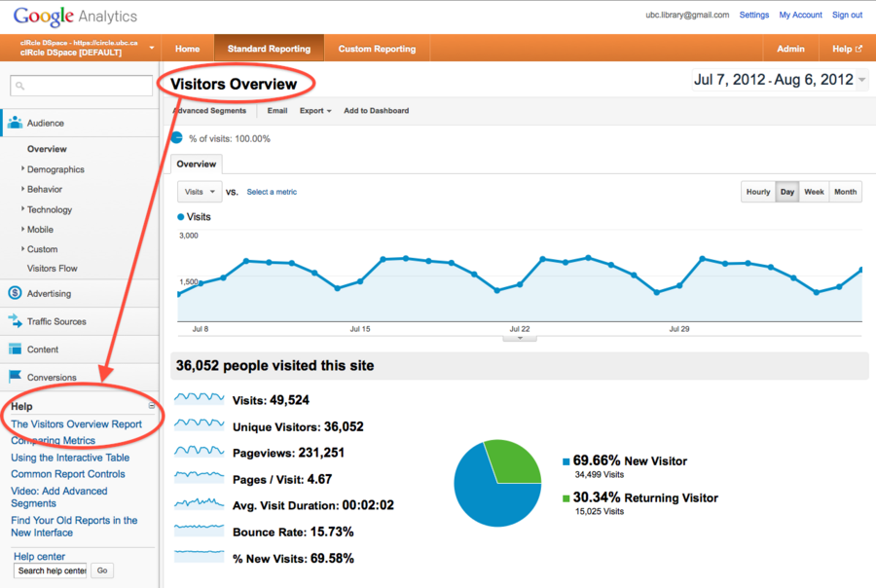
Task: Click the Visits sparkline thumbnail
Action: point(198,399)
